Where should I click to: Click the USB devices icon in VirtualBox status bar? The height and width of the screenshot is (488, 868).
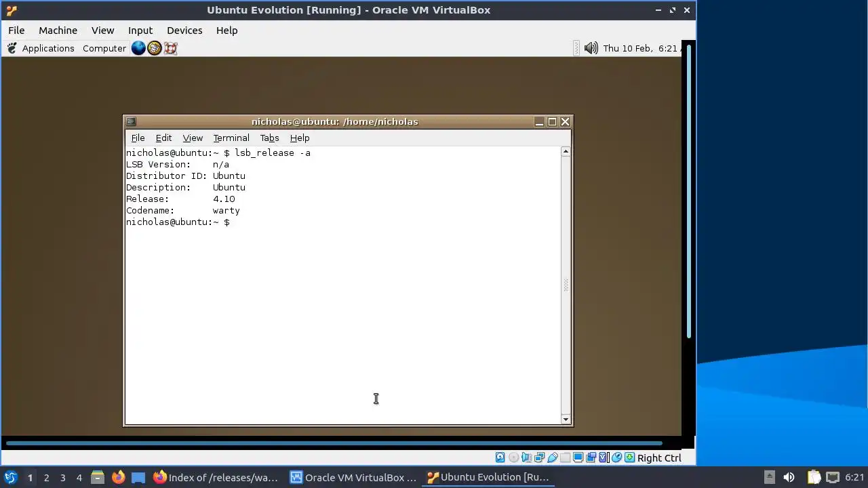[553, 457]
